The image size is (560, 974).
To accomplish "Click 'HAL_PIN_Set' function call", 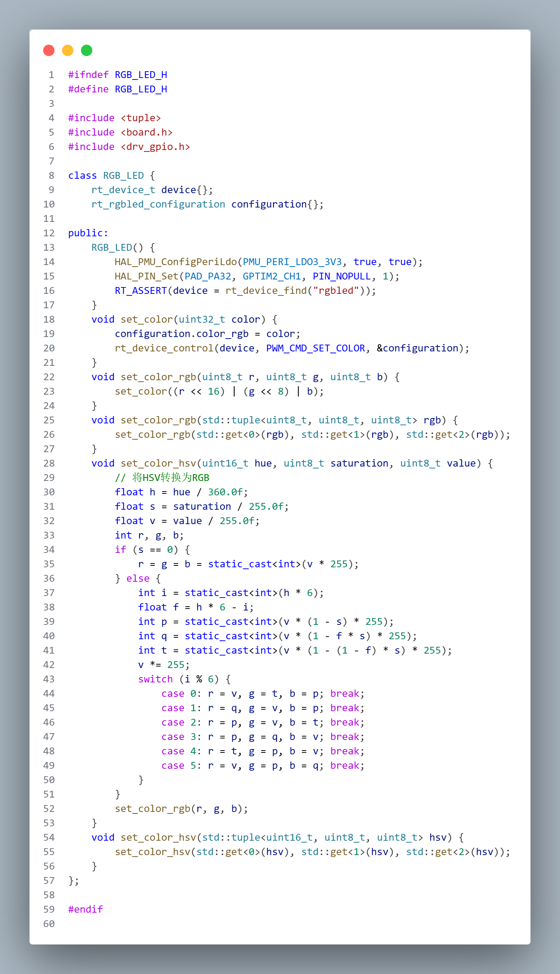I will pyautogui.click(x=146, y=276).
